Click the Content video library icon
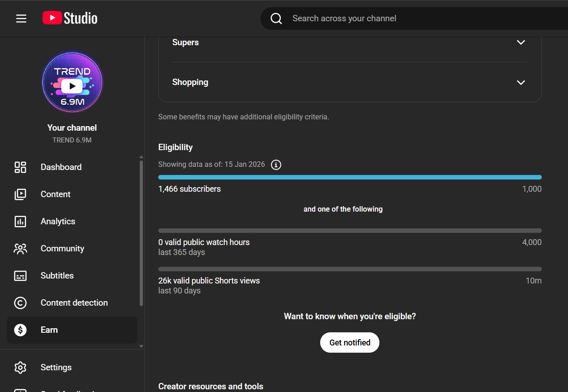This screenshot has height=392, width=568. 20,194
